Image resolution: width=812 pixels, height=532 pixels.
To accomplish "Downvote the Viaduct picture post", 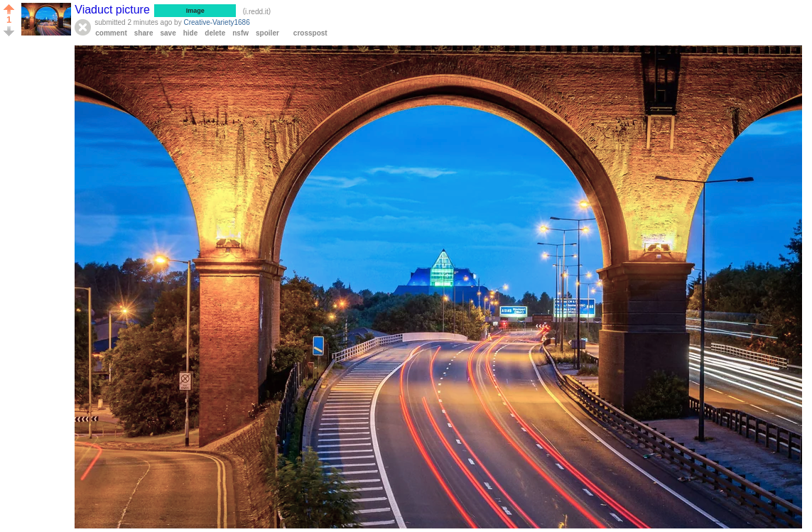I will point(9,31).
